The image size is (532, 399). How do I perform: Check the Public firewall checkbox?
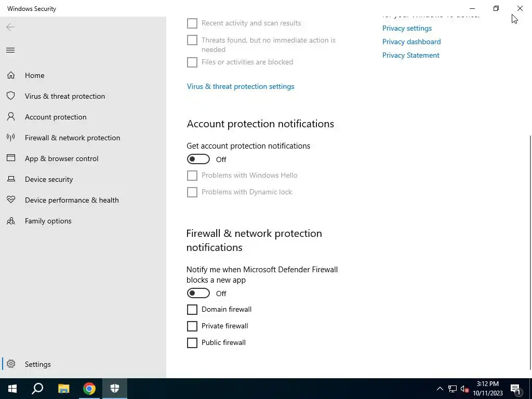point(192,343)
